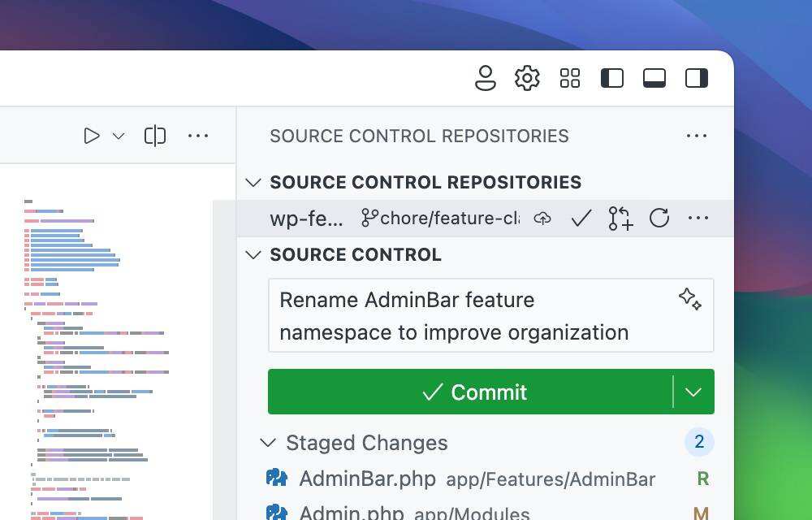Refresh the wp-fe repository

click(x=659, y=218)
